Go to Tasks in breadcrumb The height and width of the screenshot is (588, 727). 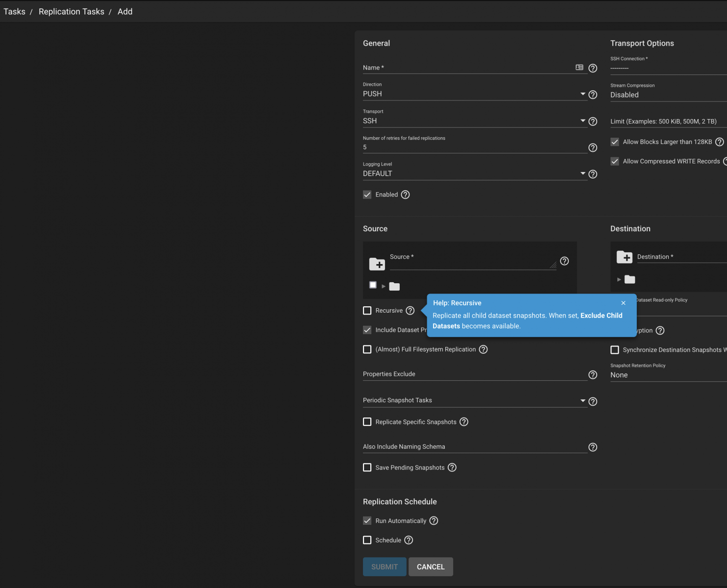click(14, 11)
